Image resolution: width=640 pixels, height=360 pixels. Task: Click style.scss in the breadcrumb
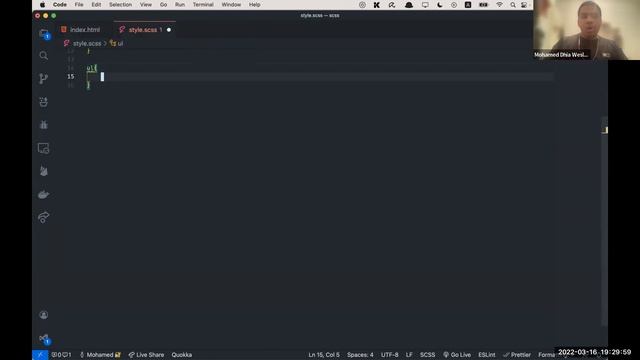click(87, 43)
